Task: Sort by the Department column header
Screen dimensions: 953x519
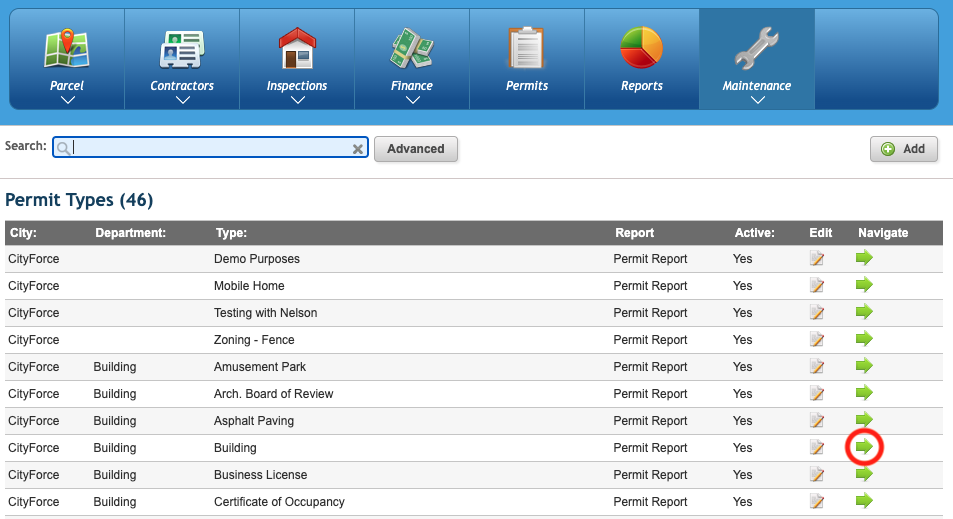Action: (x=130, y=233)
